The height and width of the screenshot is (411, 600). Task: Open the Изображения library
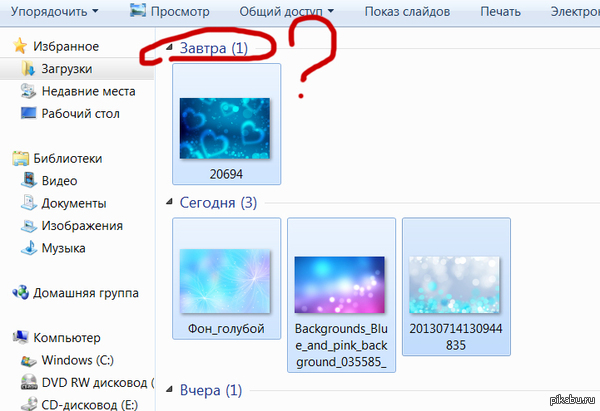pos(82,226)
